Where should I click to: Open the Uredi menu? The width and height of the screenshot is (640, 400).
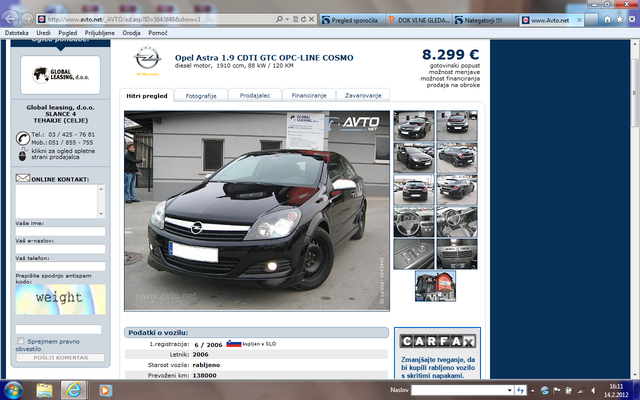pos(43,33)
